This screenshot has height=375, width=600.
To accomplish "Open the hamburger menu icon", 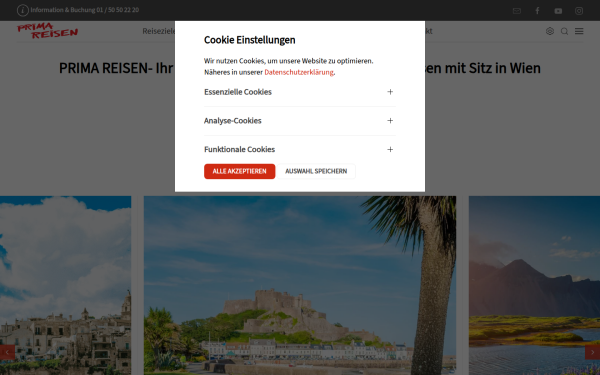I will (579, 31).
